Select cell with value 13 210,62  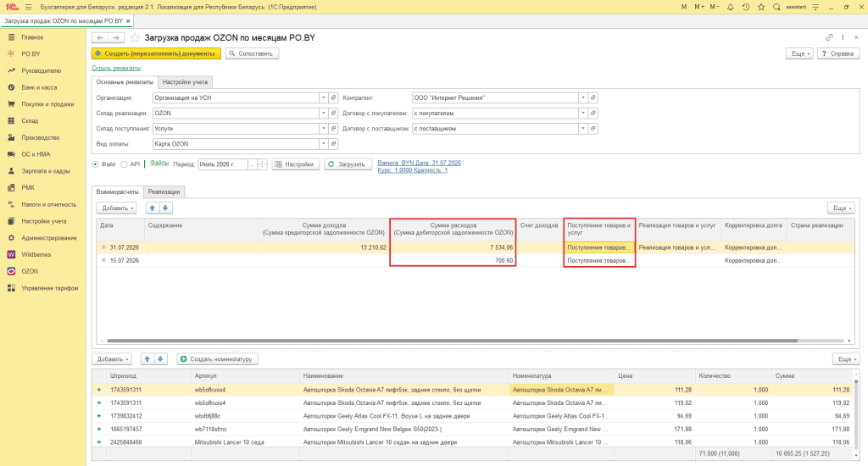[x=323, y=247]
